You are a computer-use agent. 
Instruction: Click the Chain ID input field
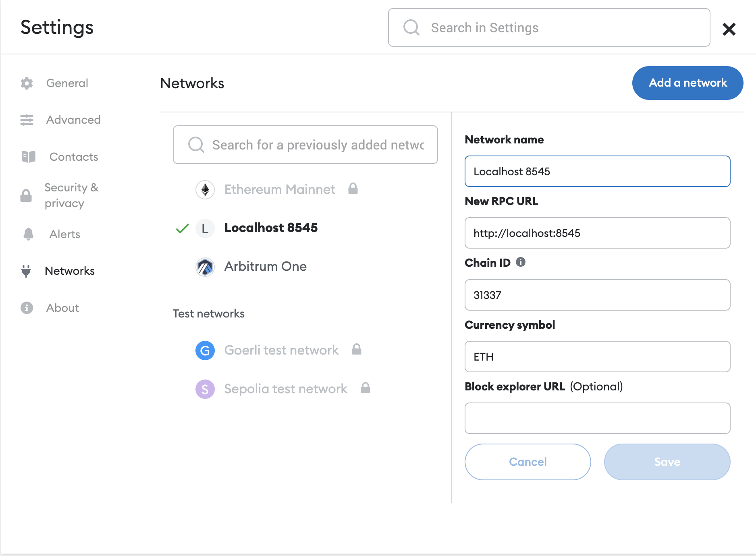598,295
